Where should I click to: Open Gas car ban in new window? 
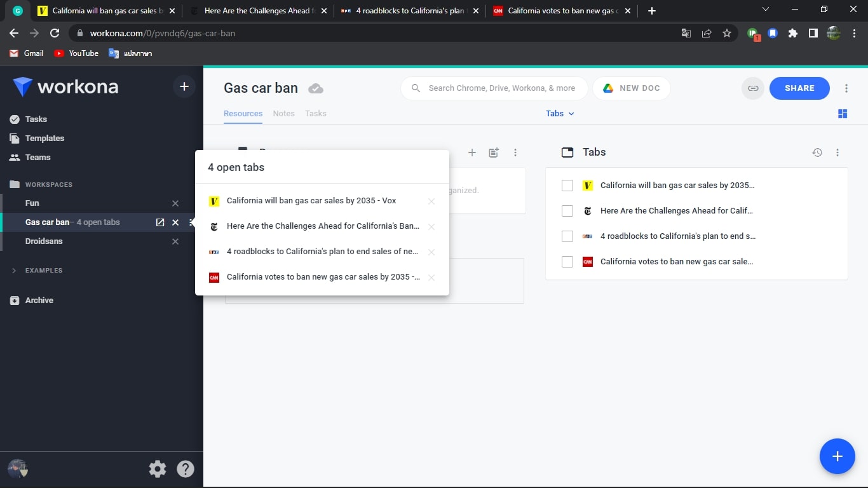tap(160, 222)
